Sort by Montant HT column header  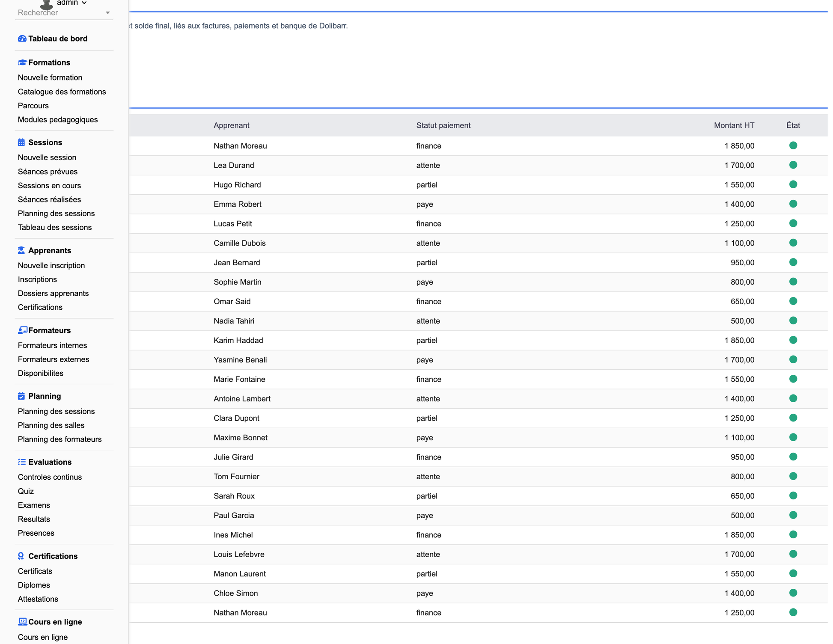pyautogui.click(x=734, y=125)
